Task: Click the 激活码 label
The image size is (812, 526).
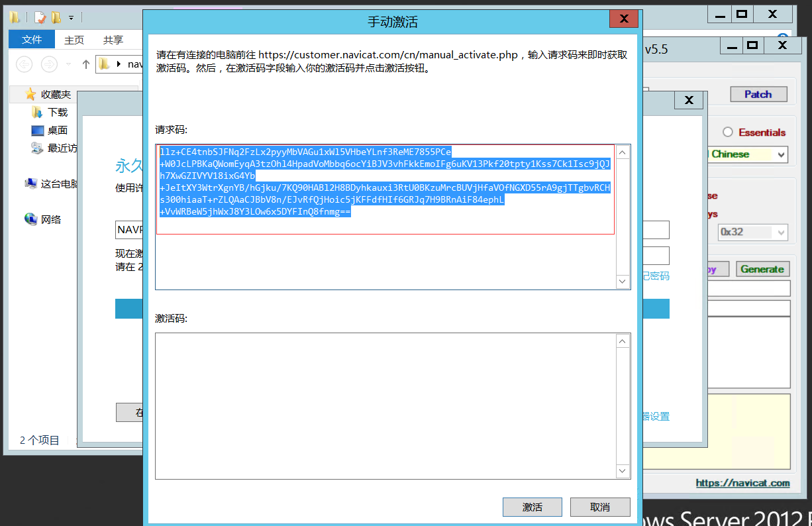Action: click(172, 319)
